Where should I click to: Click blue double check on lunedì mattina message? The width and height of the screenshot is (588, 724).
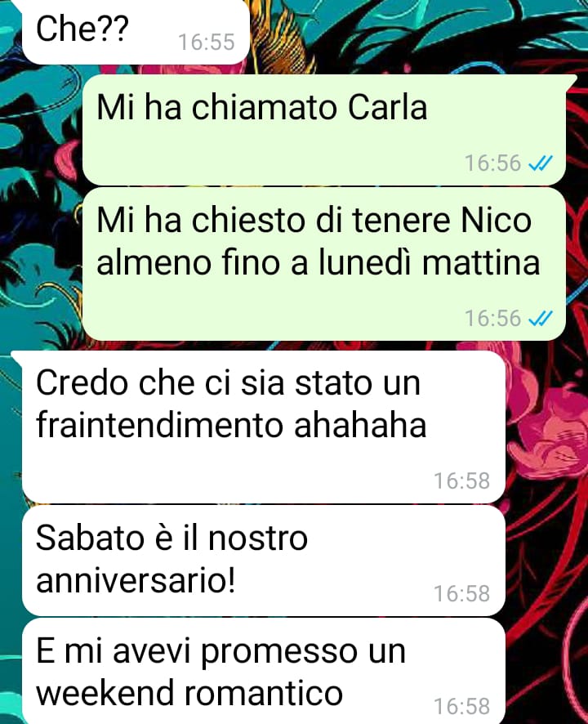540,318
